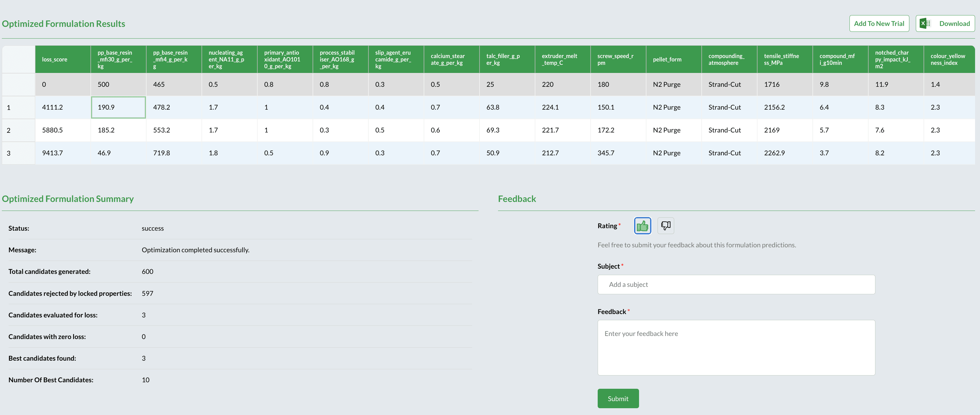This screenshot has width=980, height=415.
Task: Click into the Subject input field
Action: pos(736,284)
